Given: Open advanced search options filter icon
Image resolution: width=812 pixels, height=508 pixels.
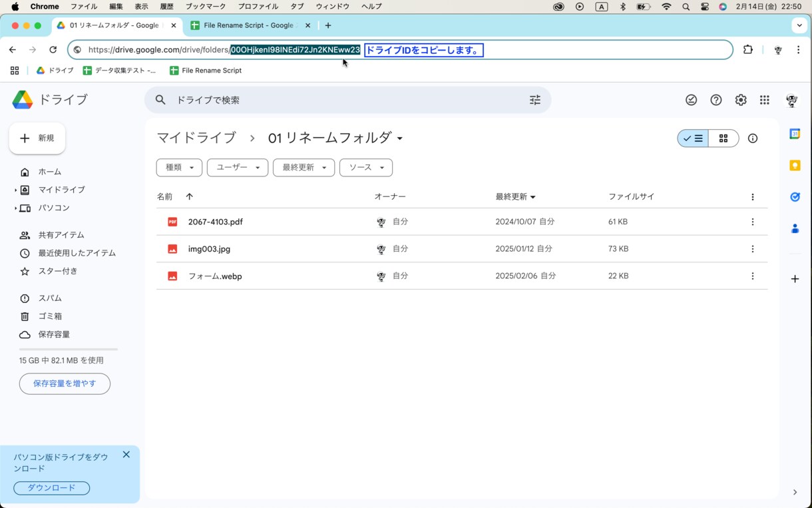Looking at the screenshot, I should tap(535, 100).
